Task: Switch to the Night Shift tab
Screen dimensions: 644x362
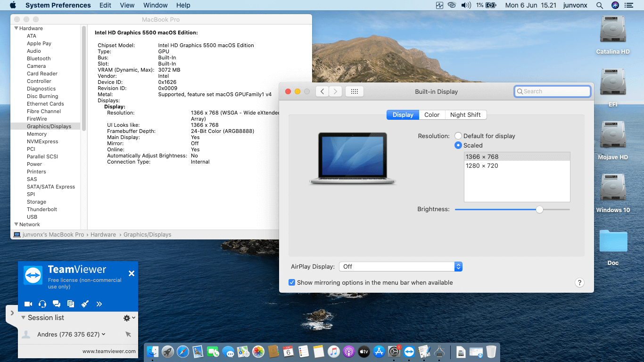Action: pyautogui.click(x=465, y=115)
